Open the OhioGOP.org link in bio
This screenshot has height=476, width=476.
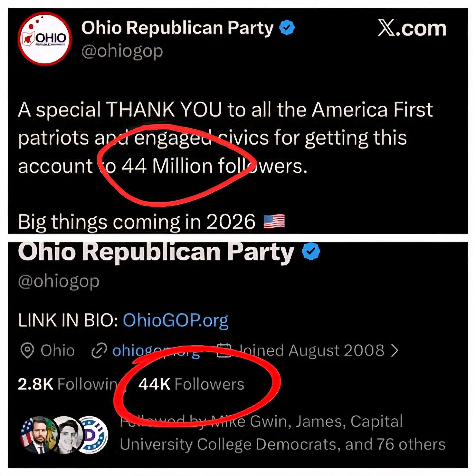pyautogui.click(x=175, y=321)
